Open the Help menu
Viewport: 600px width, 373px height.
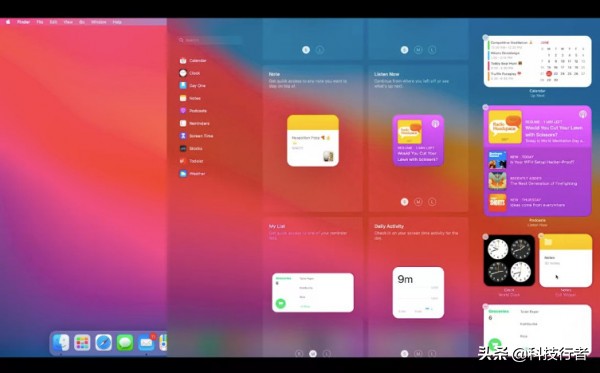click(117, 22)
